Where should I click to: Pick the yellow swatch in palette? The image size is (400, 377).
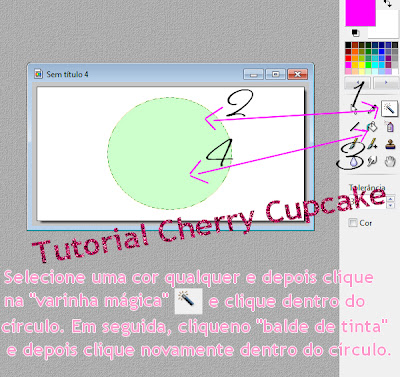point(362,65)
